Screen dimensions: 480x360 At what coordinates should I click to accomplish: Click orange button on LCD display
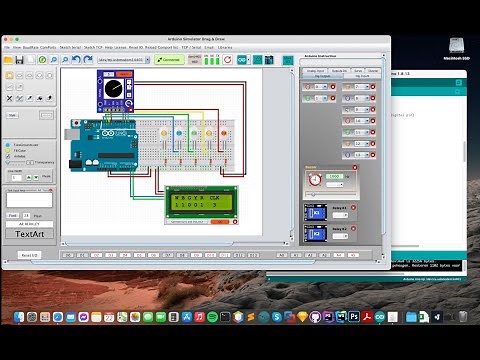pos(220,222)
